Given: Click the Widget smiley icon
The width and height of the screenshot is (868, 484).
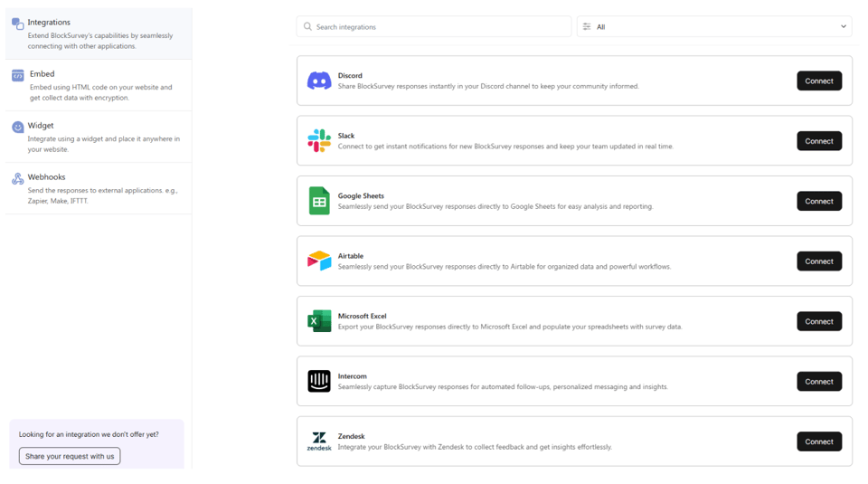Looking at the screenshot, I should [x=18, y=127].
